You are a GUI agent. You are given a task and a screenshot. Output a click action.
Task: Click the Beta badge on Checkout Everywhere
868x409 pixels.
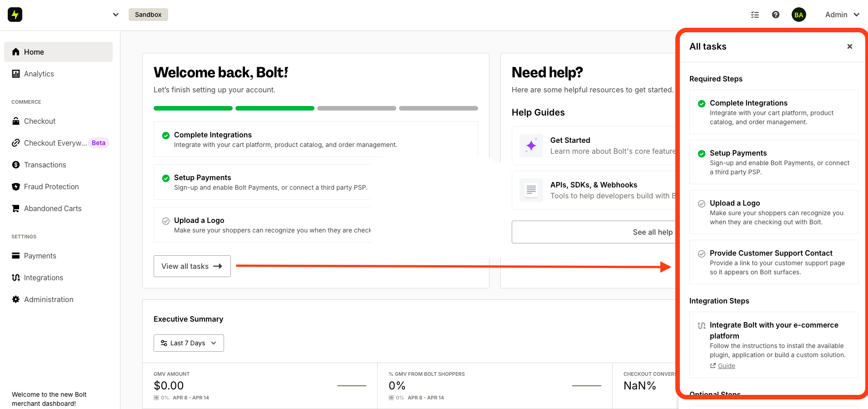pyautogui.click(x=99, y=143)
